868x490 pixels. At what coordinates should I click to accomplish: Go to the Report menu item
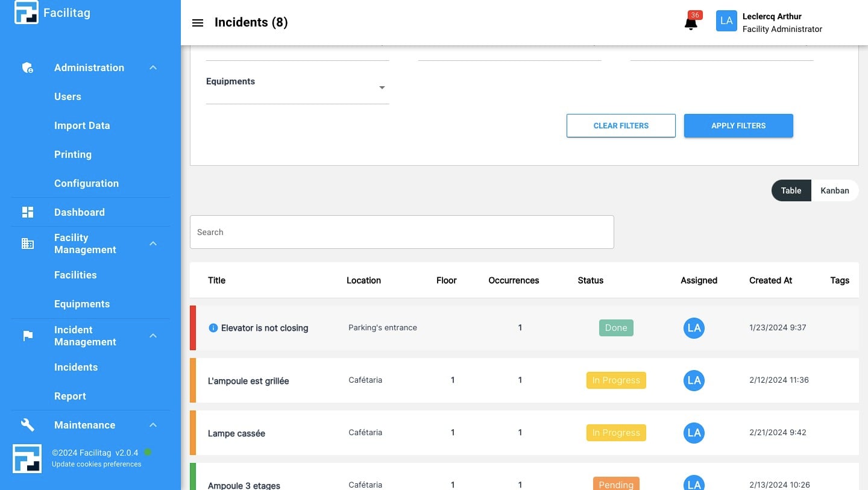point(70,396)
